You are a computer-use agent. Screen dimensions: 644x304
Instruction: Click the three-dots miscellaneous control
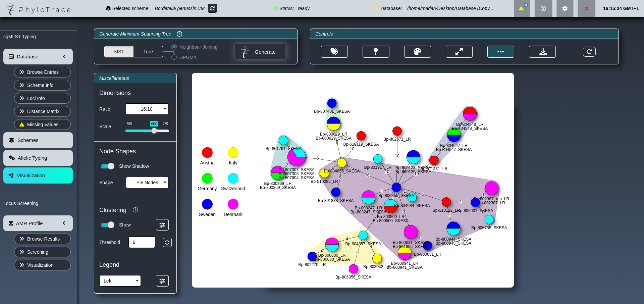(x=500, y=52)
